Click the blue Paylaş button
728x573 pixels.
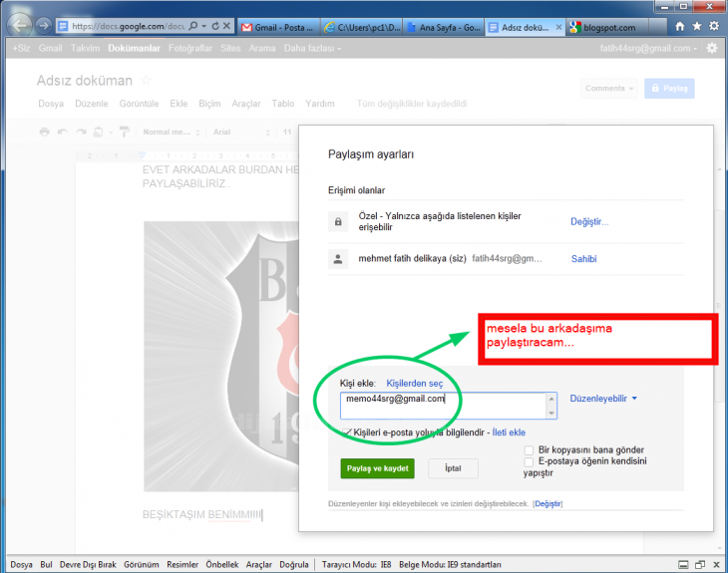tap(669, 88)
